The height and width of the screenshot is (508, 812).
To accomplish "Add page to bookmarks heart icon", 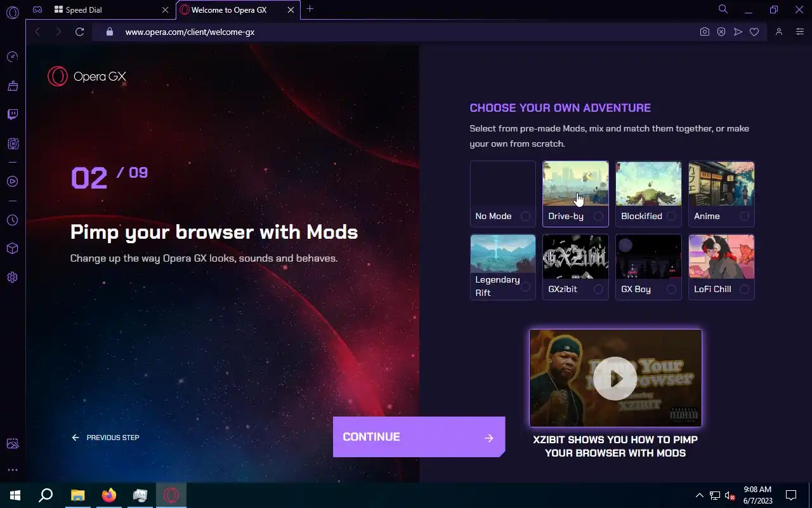I will 754,32.
